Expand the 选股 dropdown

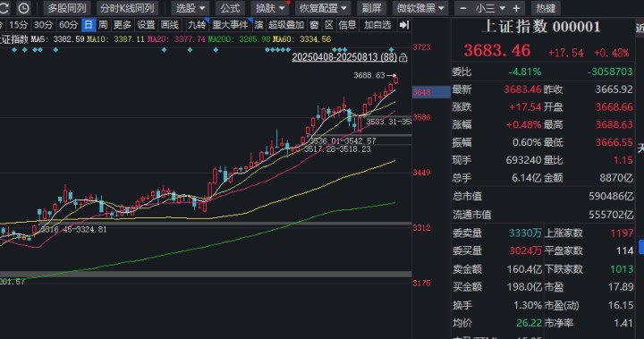click(191, 8)
